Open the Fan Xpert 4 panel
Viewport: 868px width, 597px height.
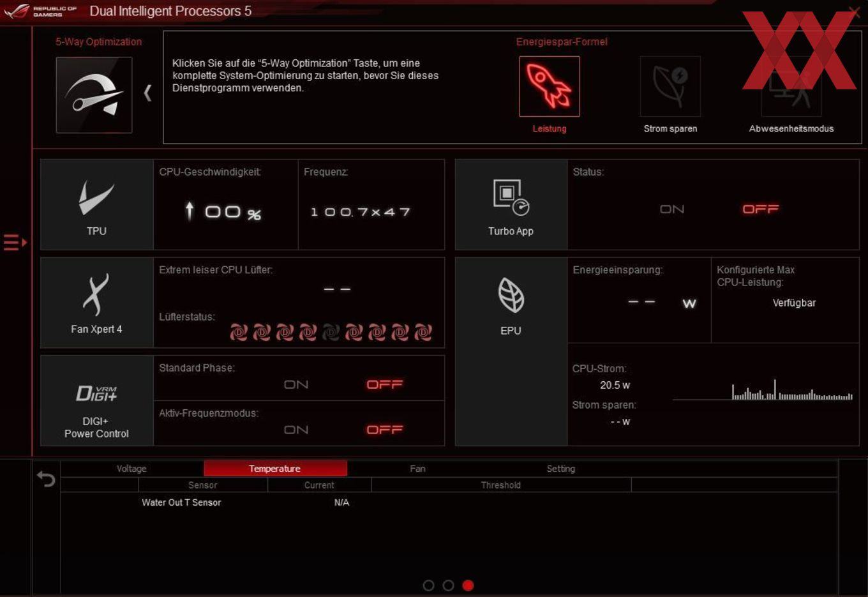96,303
